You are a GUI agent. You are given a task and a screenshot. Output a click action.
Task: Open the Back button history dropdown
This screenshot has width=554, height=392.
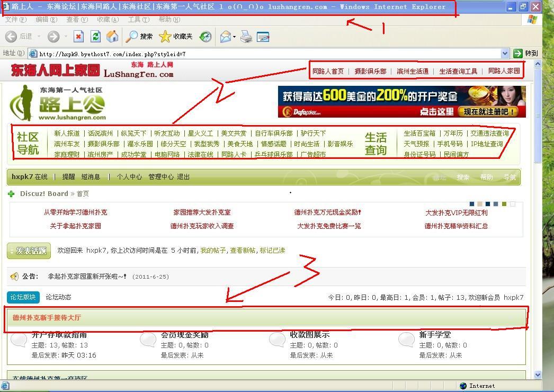tap(39, 37)
